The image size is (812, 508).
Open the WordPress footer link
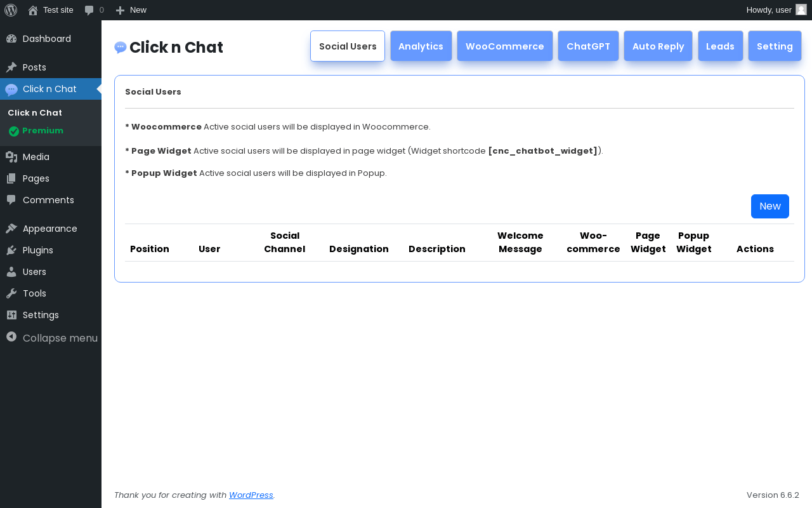pyautogui.click(x=251, y=495)
